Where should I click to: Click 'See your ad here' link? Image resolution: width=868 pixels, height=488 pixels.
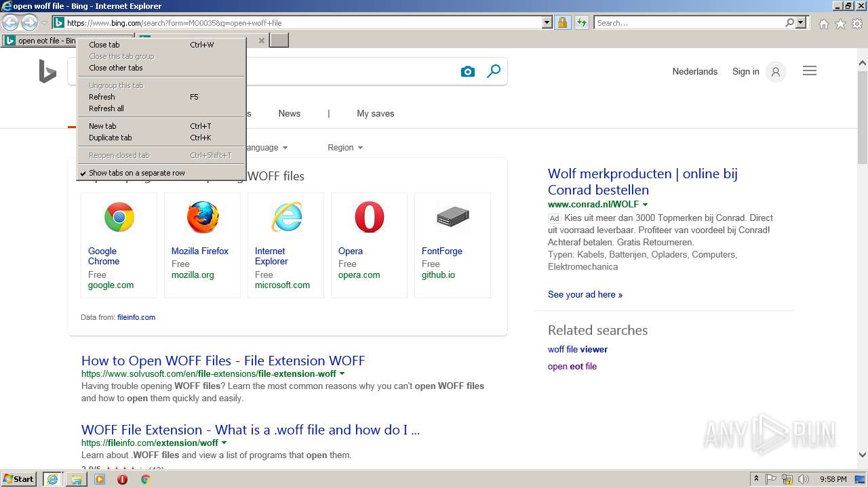pos(585,295)
